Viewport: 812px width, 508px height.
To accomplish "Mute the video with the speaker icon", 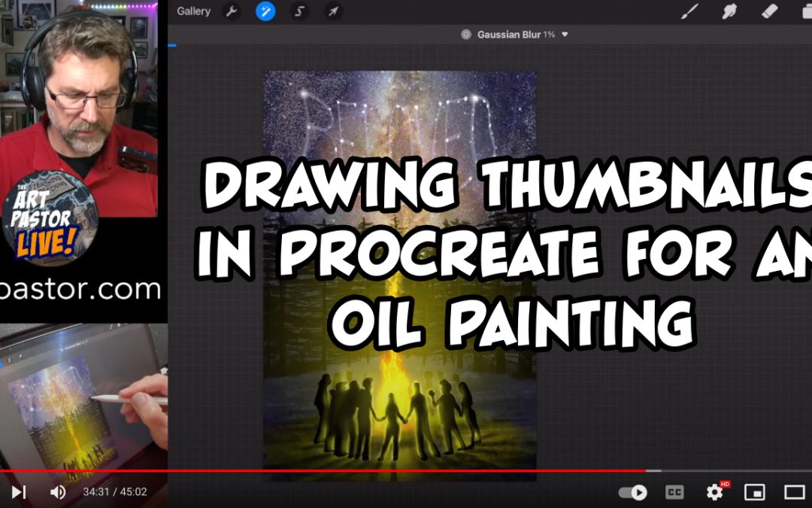I will pyautogui.click(x=58, y=492).
